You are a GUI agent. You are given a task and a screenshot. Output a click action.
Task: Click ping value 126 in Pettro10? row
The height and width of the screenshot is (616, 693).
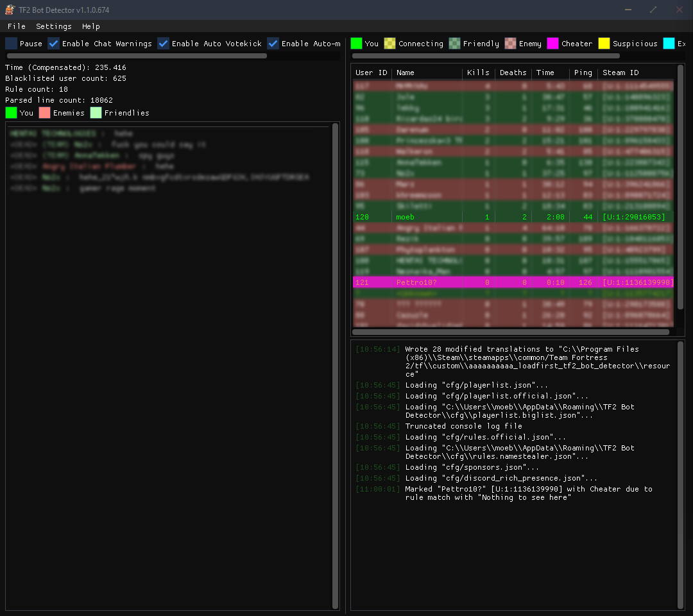point(585,282)
